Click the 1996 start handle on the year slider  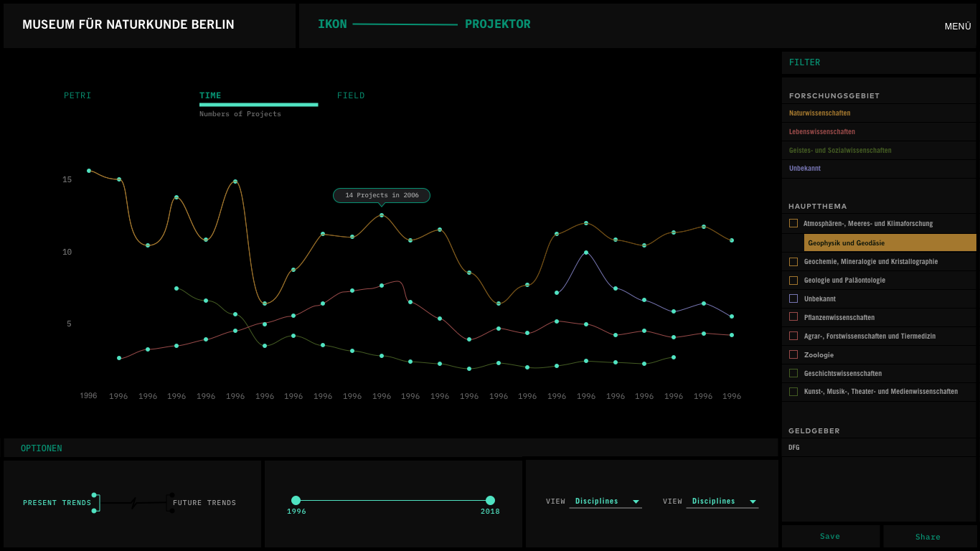(296, 501)
